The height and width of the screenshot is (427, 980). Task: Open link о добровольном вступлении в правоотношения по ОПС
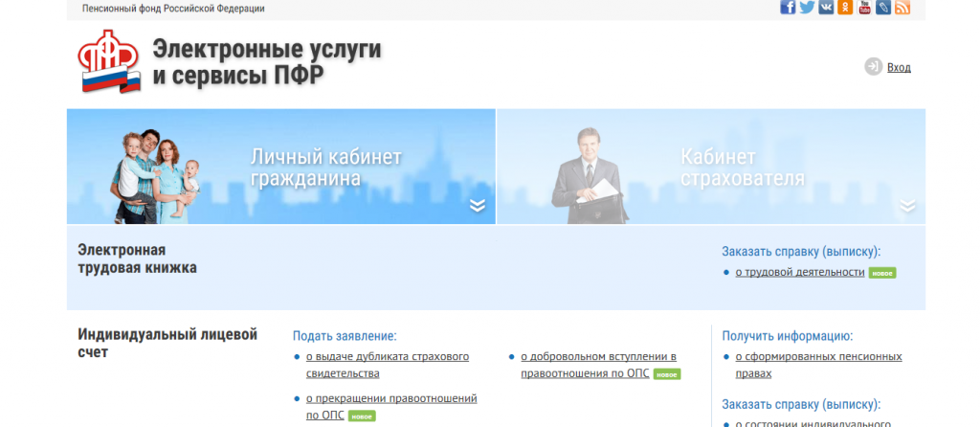(599, 365)
